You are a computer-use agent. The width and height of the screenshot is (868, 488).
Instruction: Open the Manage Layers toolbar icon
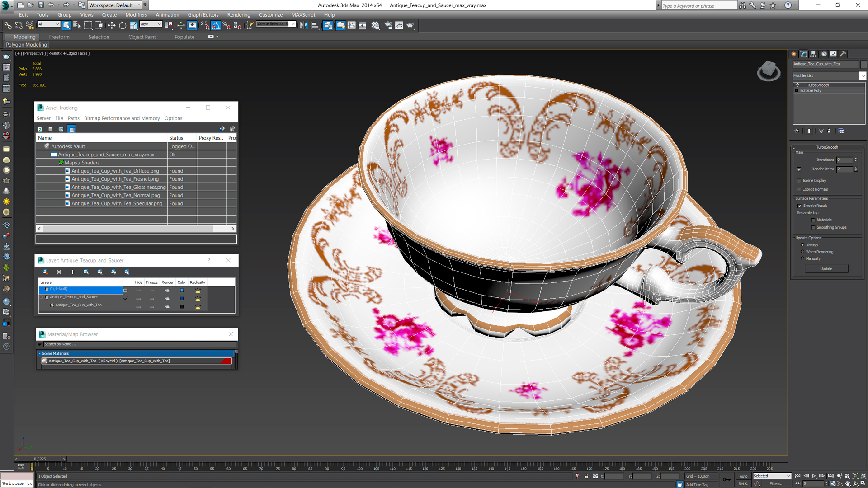[328, 25]
